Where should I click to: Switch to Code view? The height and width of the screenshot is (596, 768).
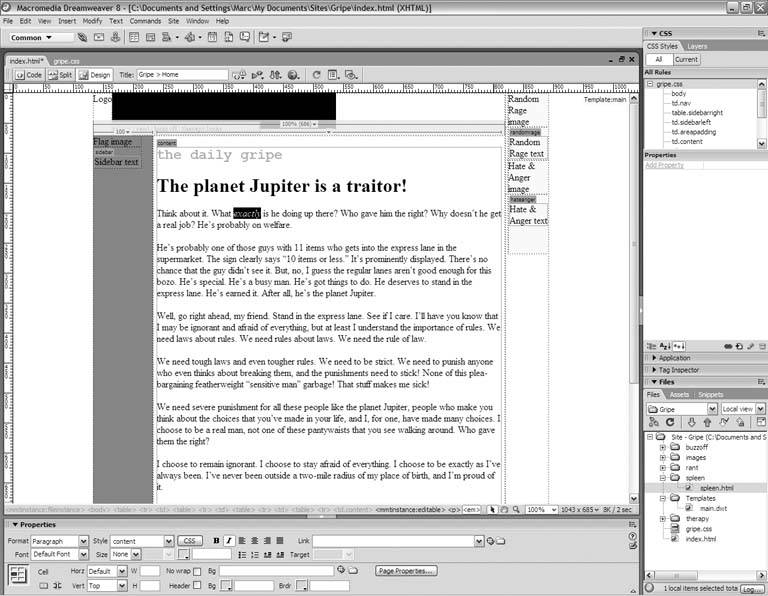coord(28,75)
